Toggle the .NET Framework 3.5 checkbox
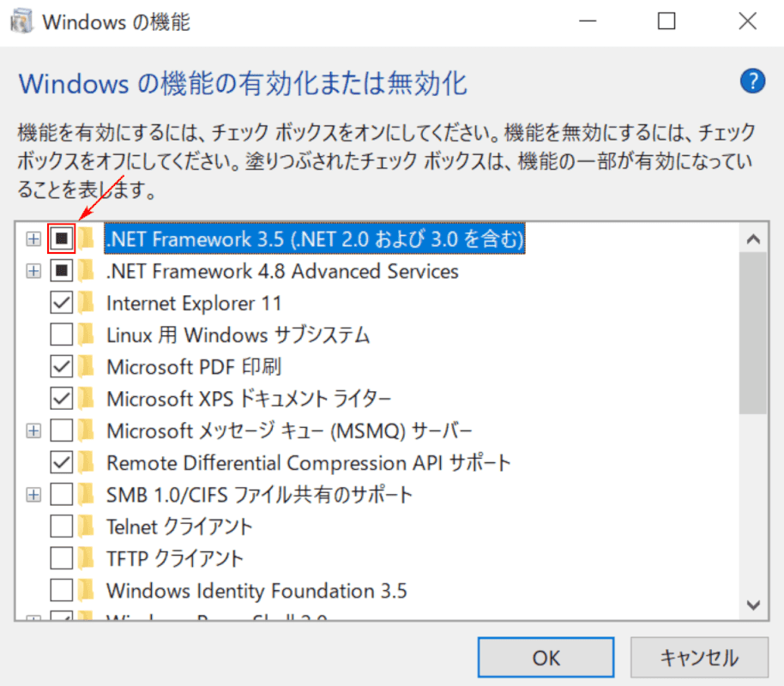 pyautogui.click(x=62, y=238)
